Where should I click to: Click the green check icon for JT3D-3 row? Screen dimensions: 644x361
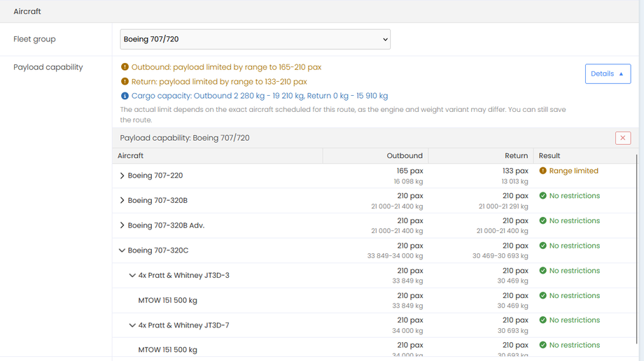(x=543, y=271)
